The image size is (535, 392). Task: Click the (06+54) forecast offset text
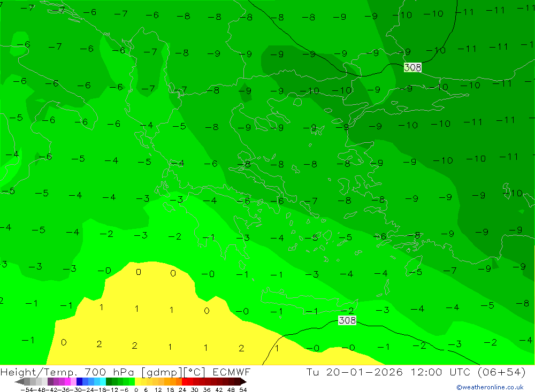pyautogui.click(x=502, y=372)
